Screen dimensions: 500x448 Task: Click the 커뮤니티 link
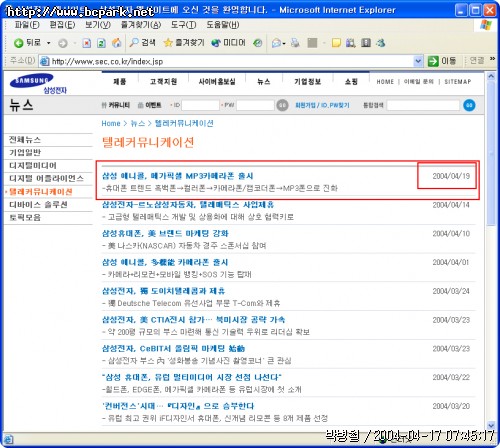coord(116,105)
